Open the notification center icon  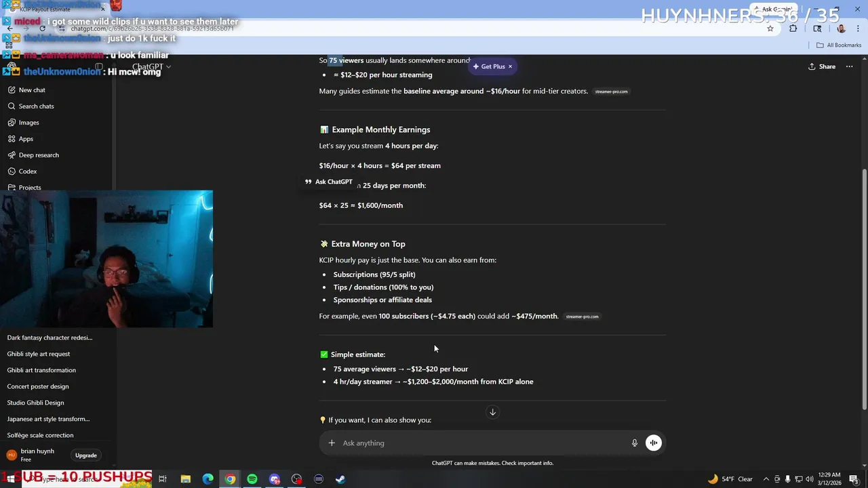point(854,479)
